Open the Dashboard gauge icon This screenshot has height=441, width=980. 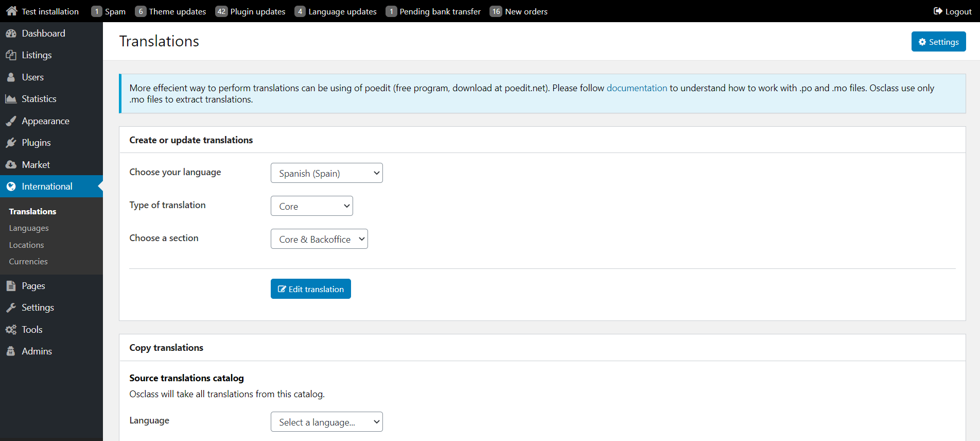[x=11, y=33]
